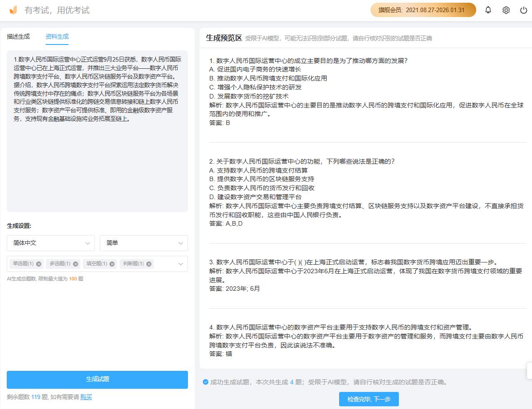The image size is (532, 409).
Task: Remove the 单选题(1) question type chip
Action: click(38, 264)
